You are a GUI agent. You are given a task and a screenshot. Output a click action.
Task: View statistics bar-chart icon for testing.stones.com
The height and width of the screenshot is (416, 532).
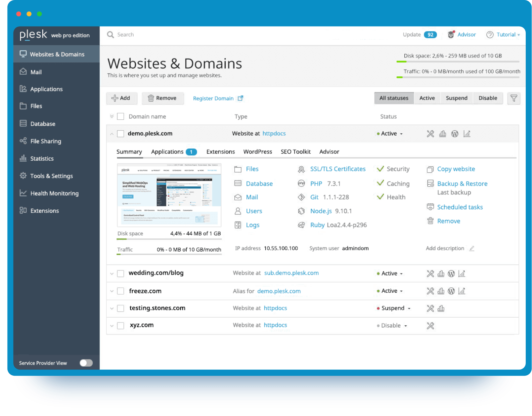point(441,308)
